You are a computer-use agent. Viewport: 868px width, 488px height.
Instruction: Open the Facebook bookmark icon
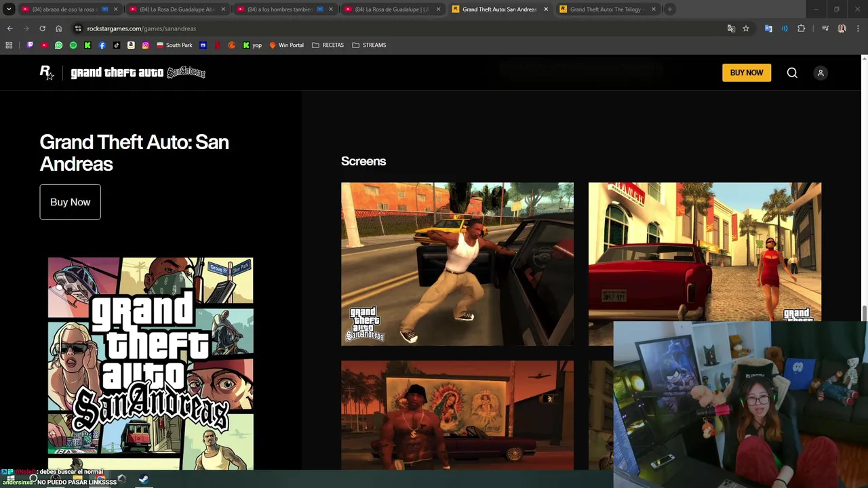[102, 45]
